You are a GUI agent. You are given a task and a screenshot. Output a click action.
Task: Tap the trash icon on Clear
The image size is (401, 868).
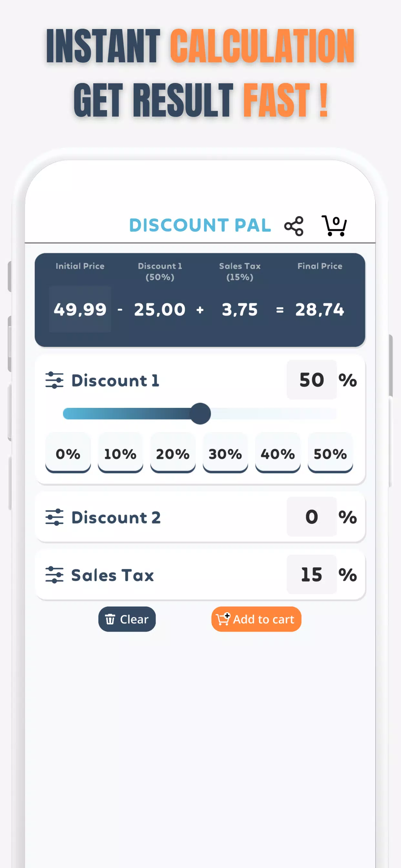(110, 619)
